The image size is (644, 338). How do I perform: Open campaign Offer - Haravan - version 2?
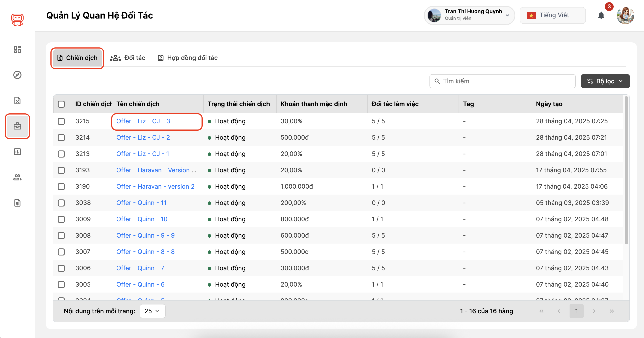155,186
